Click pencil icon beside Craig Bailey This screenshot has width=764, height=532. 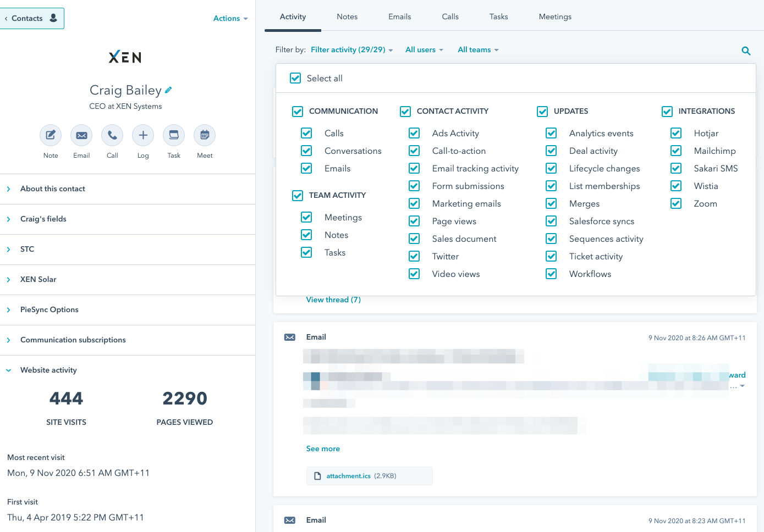click(x=168, y=90)
